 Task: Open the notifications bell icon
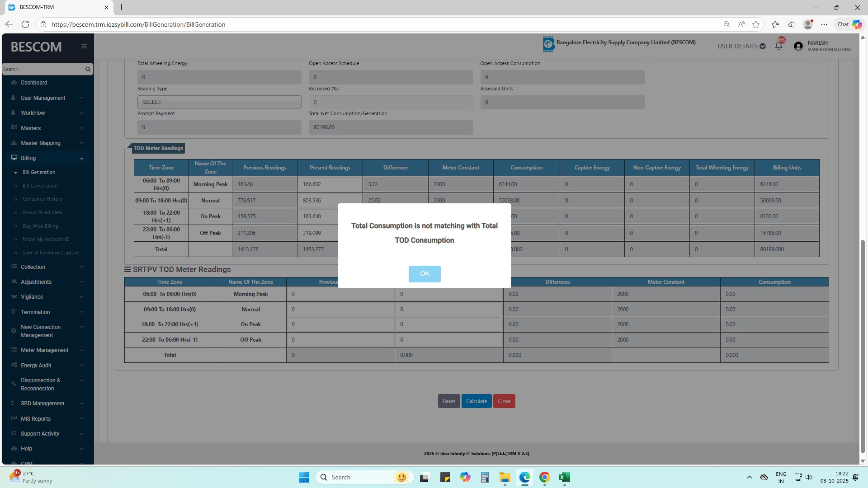(x=778, y=46)
